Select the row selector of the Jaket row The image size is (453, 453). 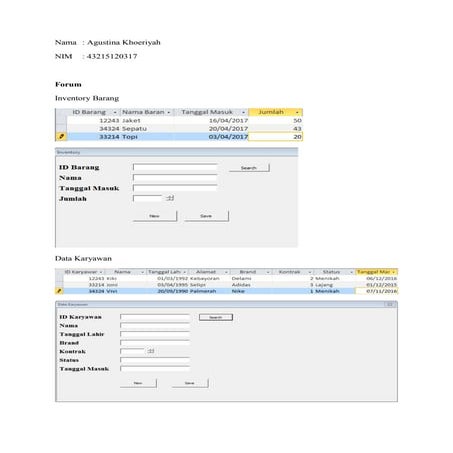[x=61, y=120]
